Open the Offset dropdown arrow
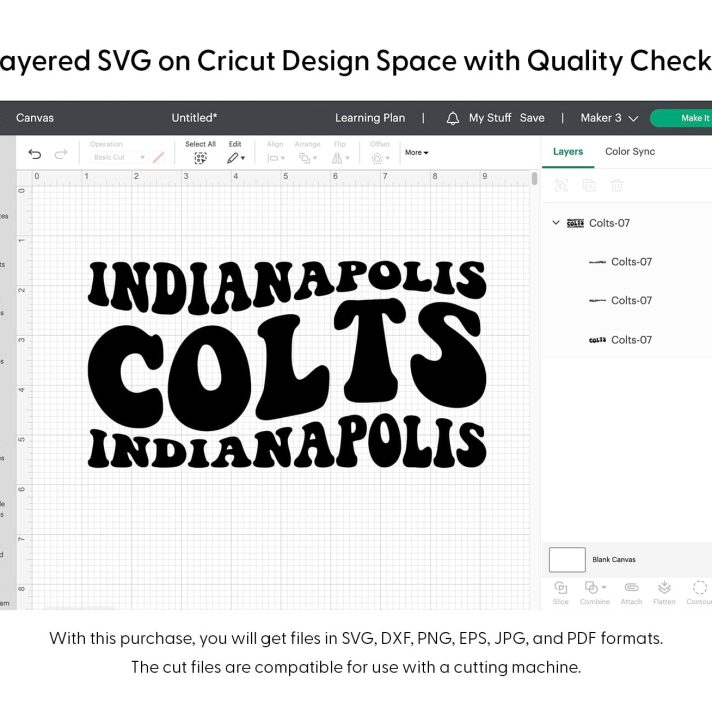 (388, 158)
